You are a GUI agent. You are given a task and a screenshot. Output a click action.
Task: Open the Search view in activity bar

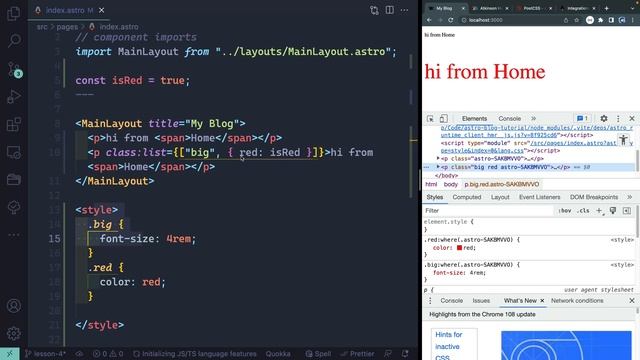coord(14,40)
